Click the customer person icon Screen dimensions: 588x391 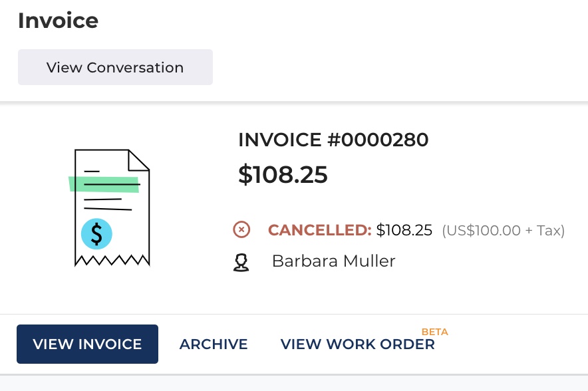241,262
